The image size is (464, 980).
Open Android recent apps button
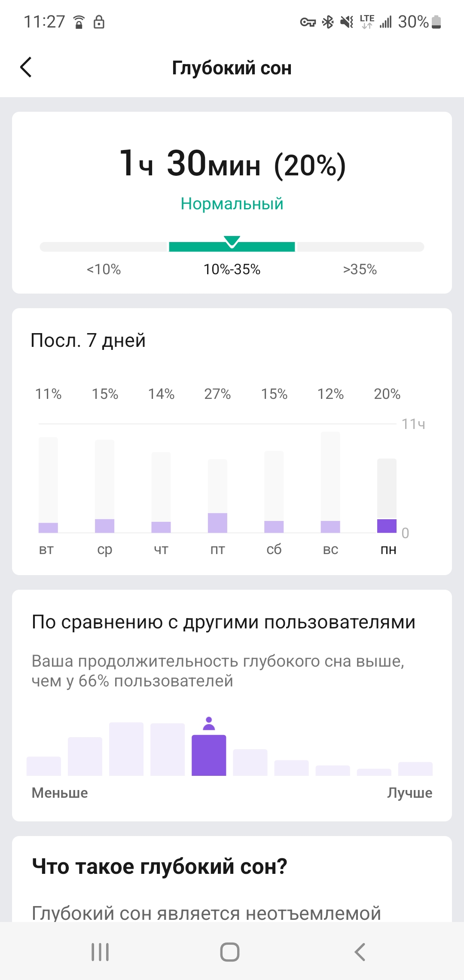(x=100, y=952)
